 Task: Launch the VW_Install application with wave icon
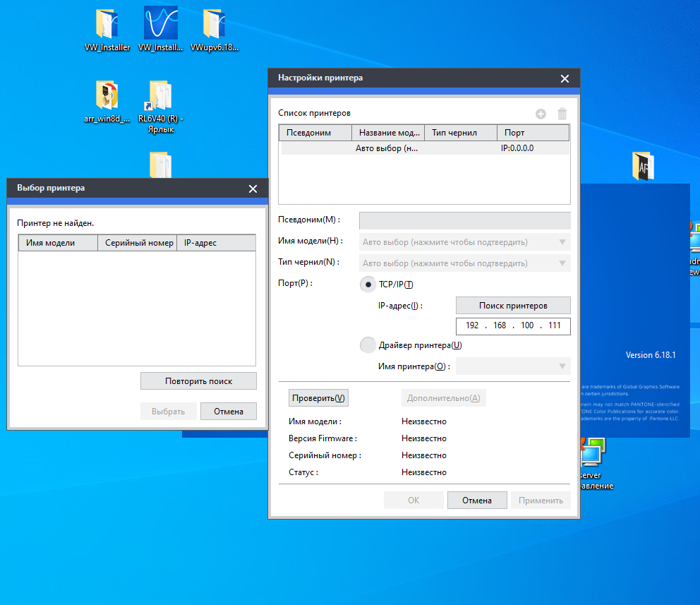[x=161, y=30]
